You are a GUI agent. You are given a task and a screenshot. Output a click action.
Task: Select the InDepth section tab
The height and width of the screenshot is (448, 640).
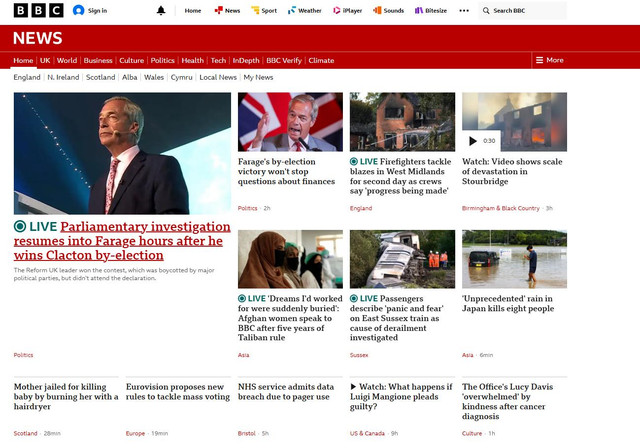(x=246, y=60)
